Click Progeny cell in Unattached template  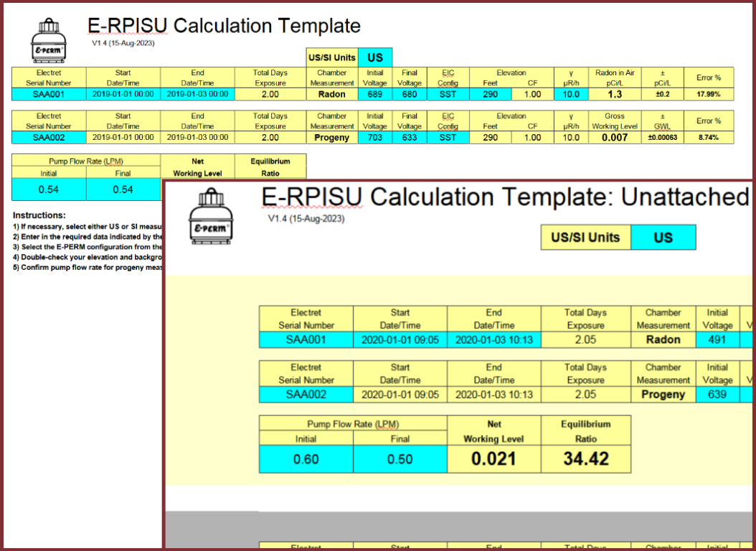[x=663, y=395]
